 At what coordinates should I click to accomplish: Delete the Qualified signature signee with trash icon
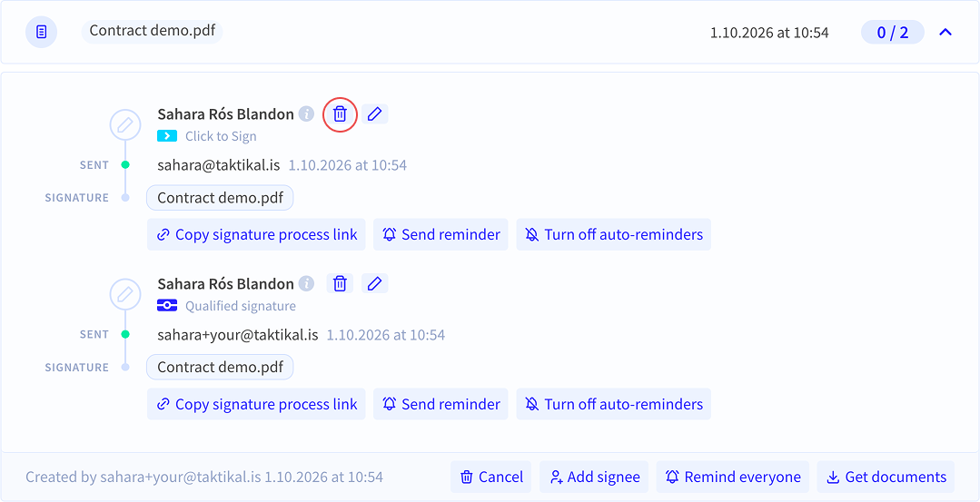tap(340, 283)
